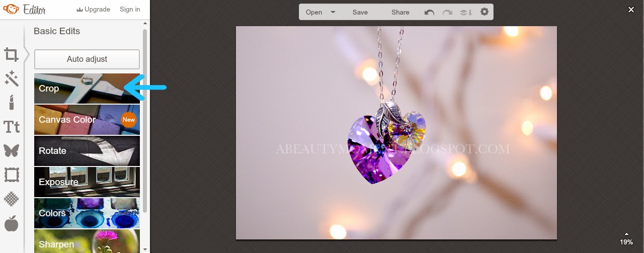The width and height of the screenshot is (644, 253).
Task: Open the Seasonal apple tab
Action: click(x=12, y=223)
